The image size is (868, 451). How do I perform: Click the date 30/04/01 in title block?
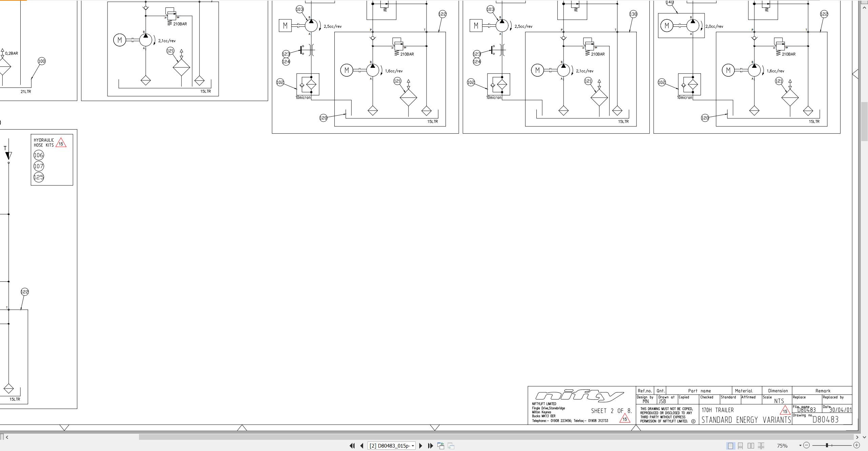coord(840,410)
